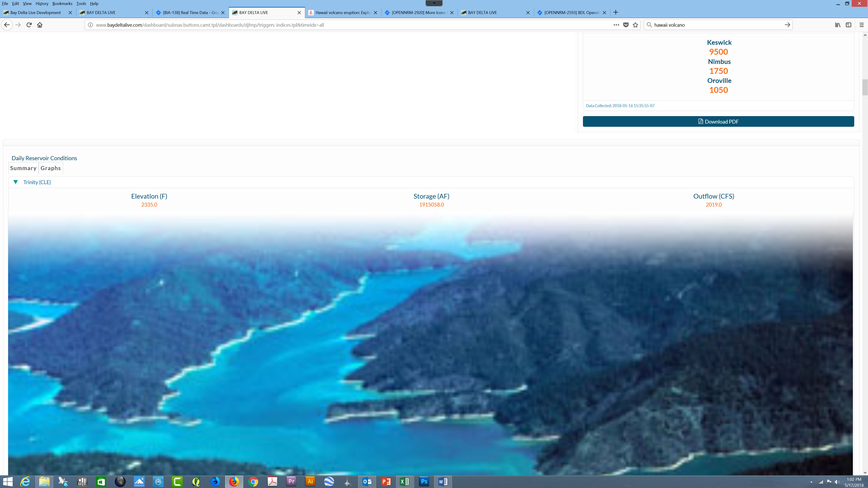Switch to [OPENNRM-2593] BDL Operations tab

(x=572, y=12)
